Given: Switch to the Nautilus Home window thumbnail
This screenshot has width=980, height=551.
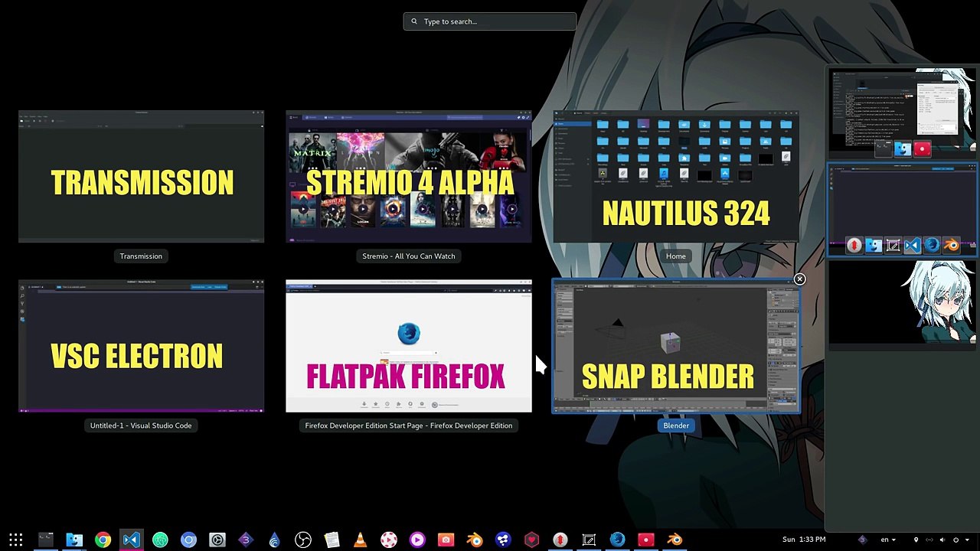Looking at the screenshot, I should pos(676,177).
